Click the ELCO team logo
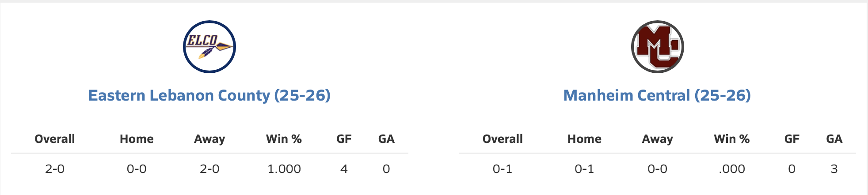The width and height of the screenshot is (868, 195). point(209,47)
